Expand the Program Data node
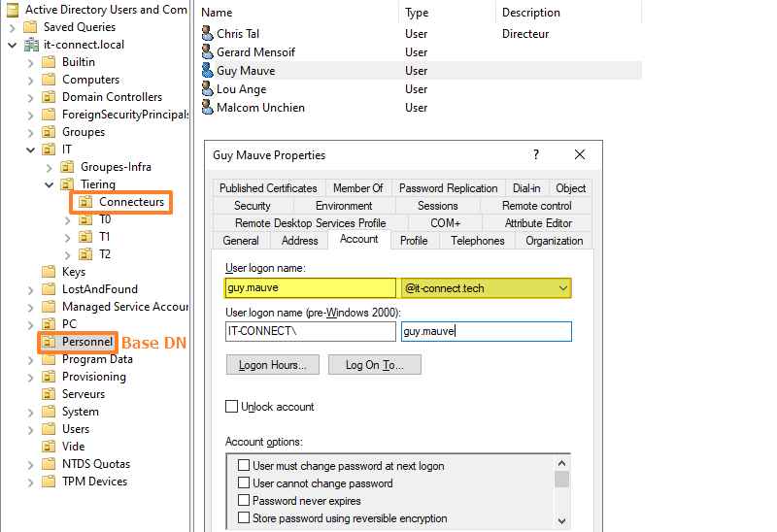 (31, 360)
